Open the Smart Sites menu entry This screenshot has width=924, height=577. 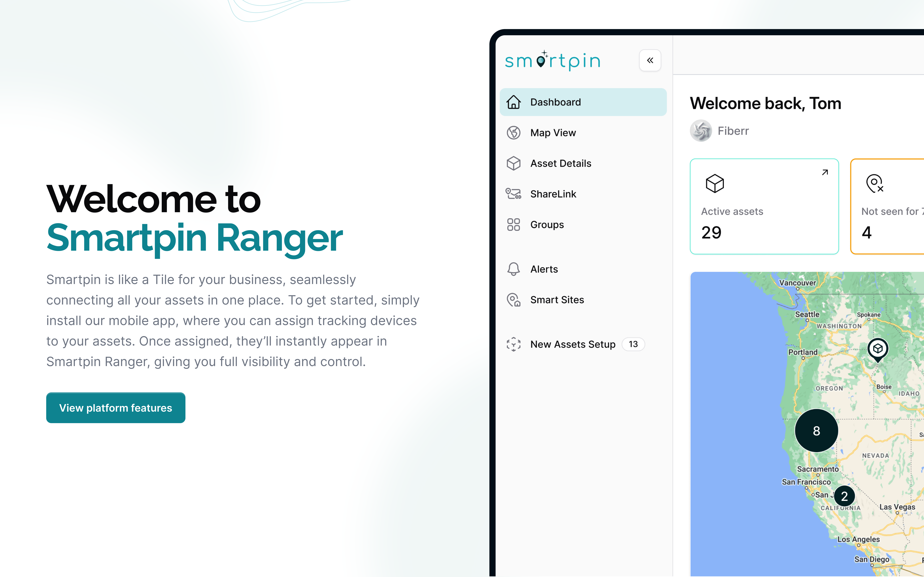(x=557, y=300)
